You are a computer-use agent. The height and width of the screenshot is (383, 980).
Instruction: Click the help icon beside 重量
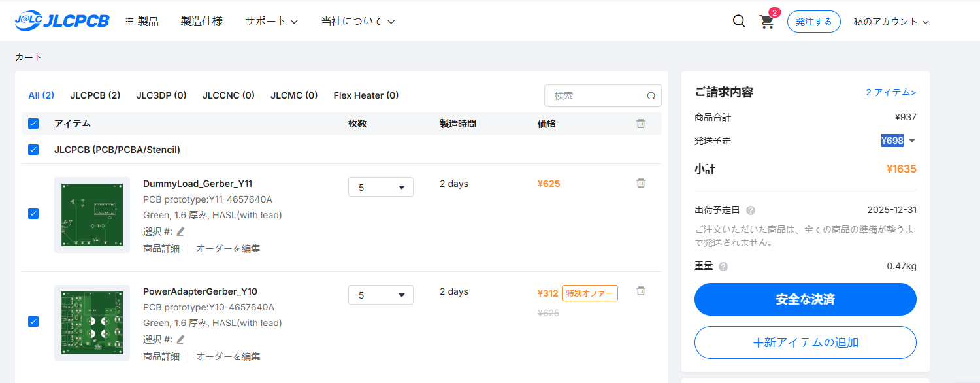pyautogui.click(x=723, y=267)
